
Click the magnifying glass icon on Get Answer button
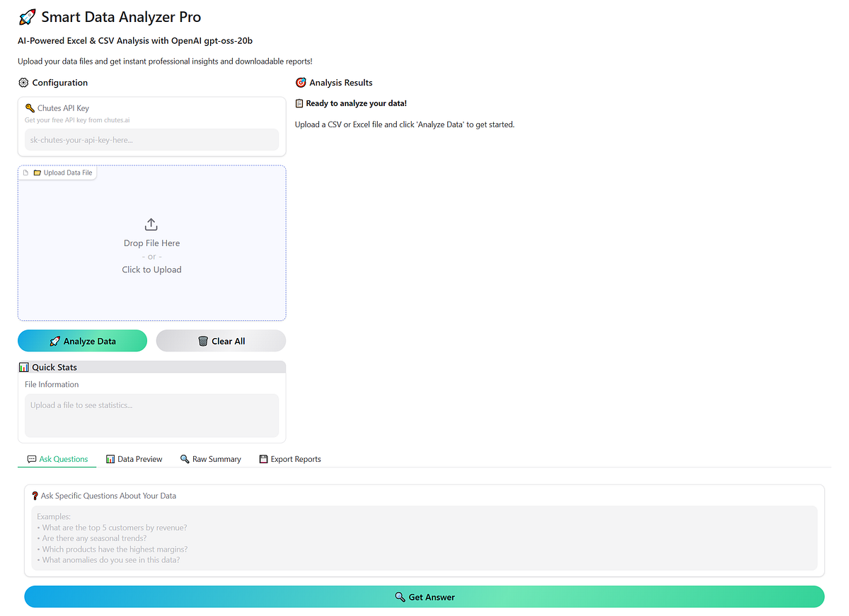(x=399, y=596)
